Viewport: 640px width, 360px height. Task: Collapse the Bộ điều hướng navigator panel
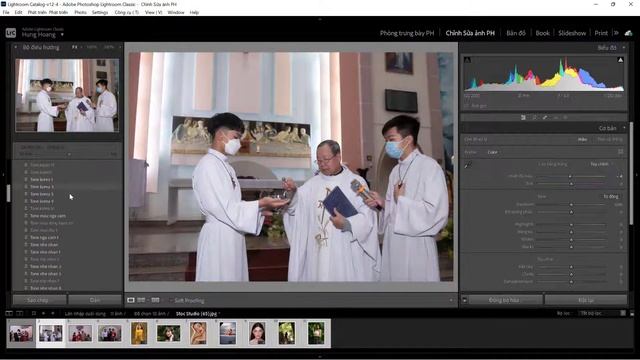16,47
